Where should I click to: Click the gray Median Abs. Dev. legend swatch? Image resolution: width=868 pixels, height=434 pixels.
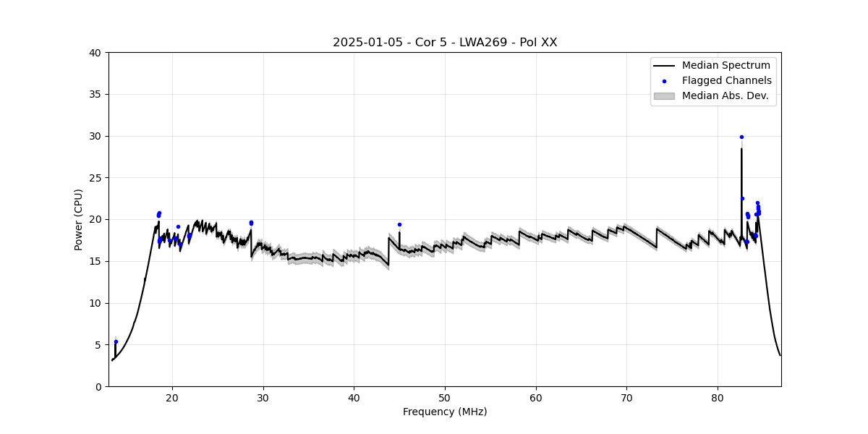[664, 95]
